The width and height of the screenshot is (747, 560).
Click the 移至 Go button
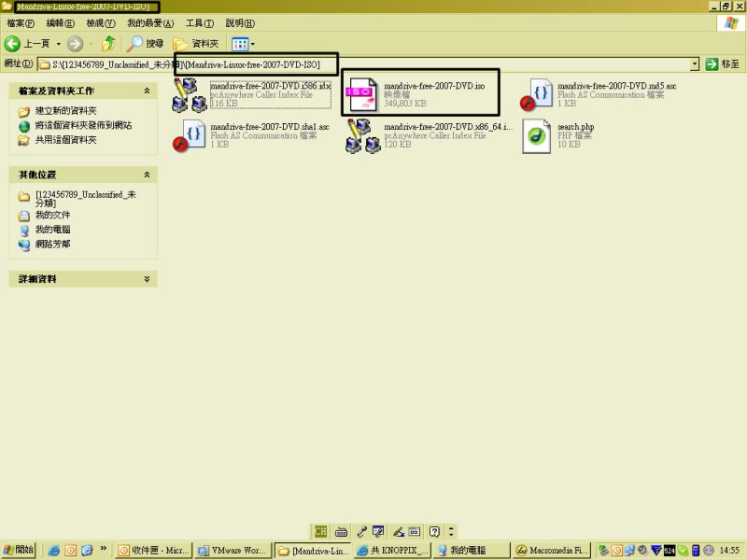pos(722,63)
